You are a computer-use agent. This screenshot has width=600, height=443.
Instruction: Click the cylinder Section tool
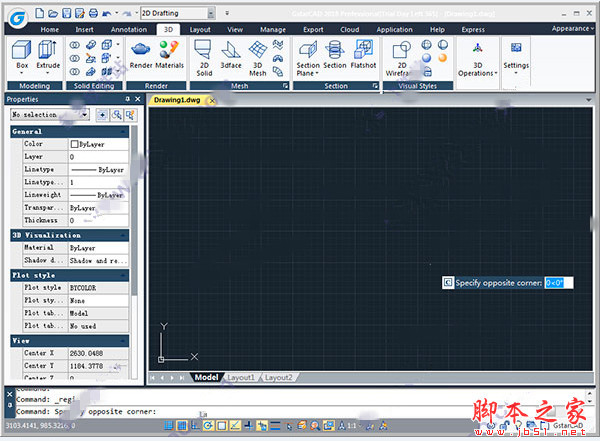pos(334,54)
